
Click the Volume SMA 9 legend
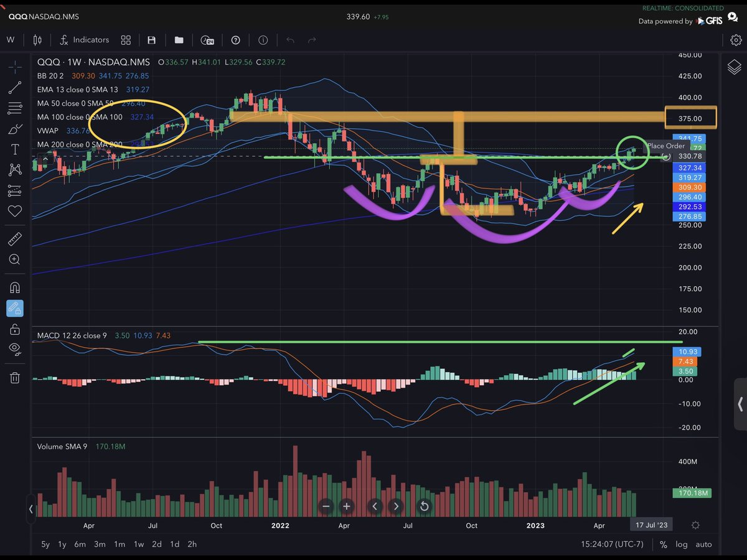click(x=62, y=446)
